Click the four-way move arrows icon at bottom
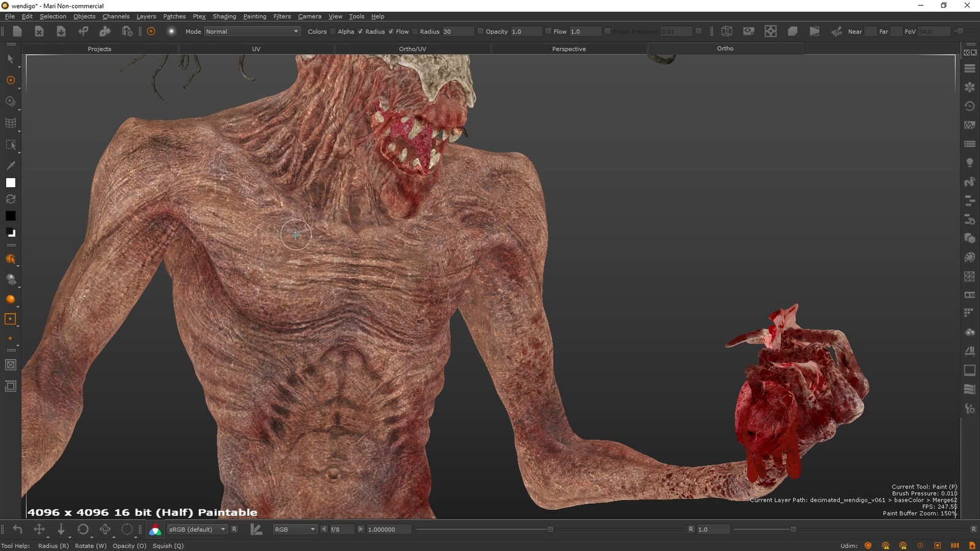This screenshot has width=980, height=551. [39, 529]
